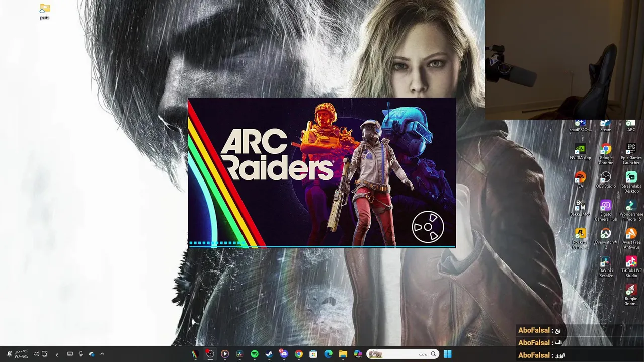Open the network status tray icon
This screenshot has width=644, height=362.
point(45,354)
